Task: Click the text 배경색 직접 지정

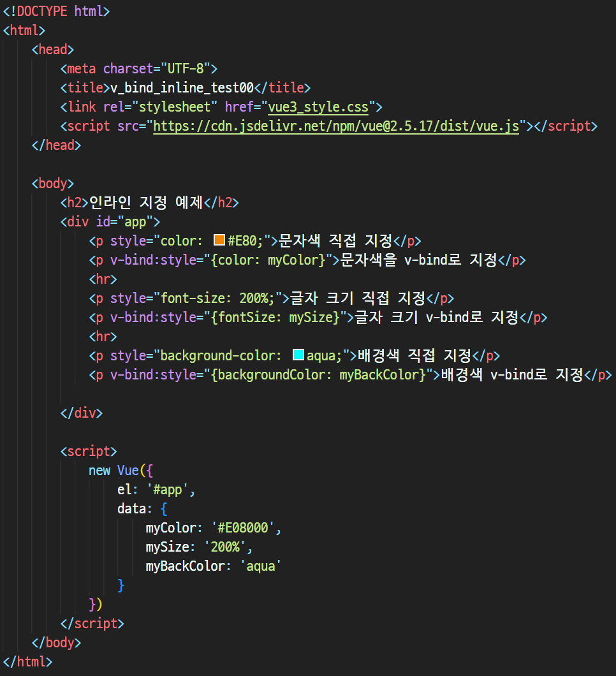Action: point(414,355)
